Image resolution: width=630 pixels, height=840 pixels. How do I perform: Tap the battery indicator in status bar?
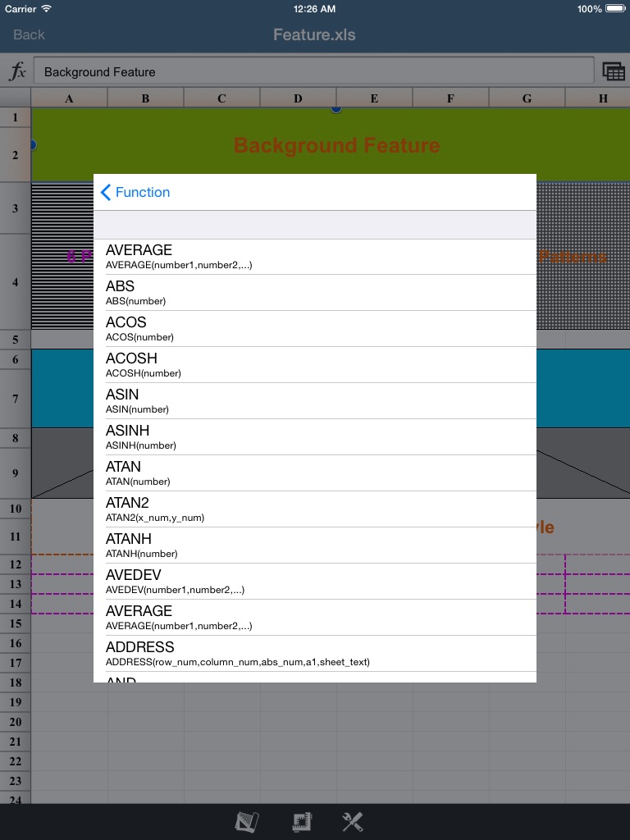615,8
